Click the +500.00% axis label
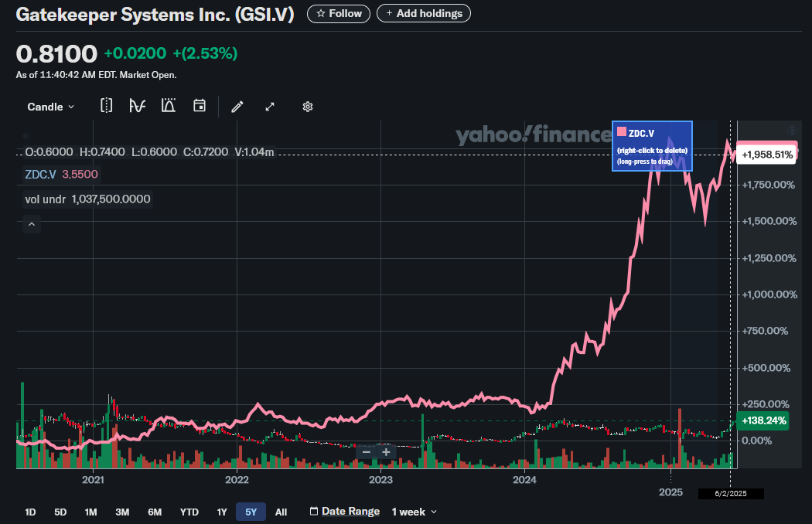The width and height of the screenshot is (812, 524). tap(766, 368)
